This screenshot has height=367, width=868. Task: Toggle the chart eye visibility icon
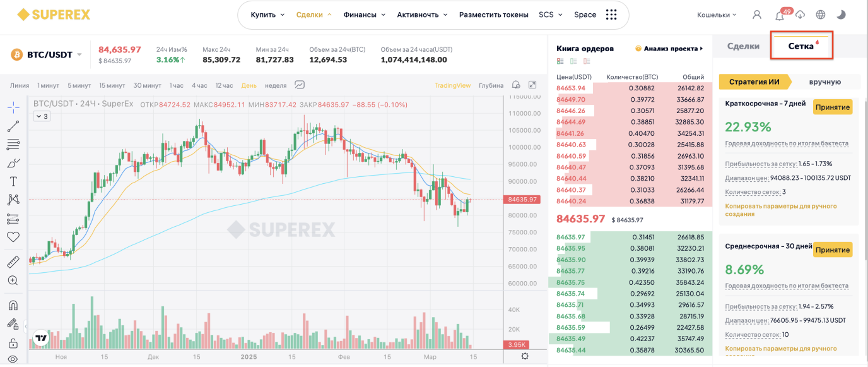[x=13, y=359]
